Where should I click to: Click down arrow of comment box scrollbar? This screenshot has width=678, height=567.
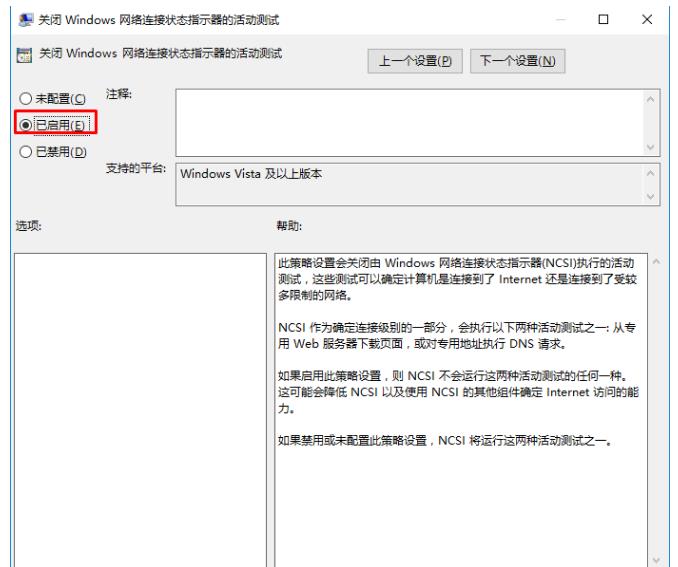click(x=650, y=147)
